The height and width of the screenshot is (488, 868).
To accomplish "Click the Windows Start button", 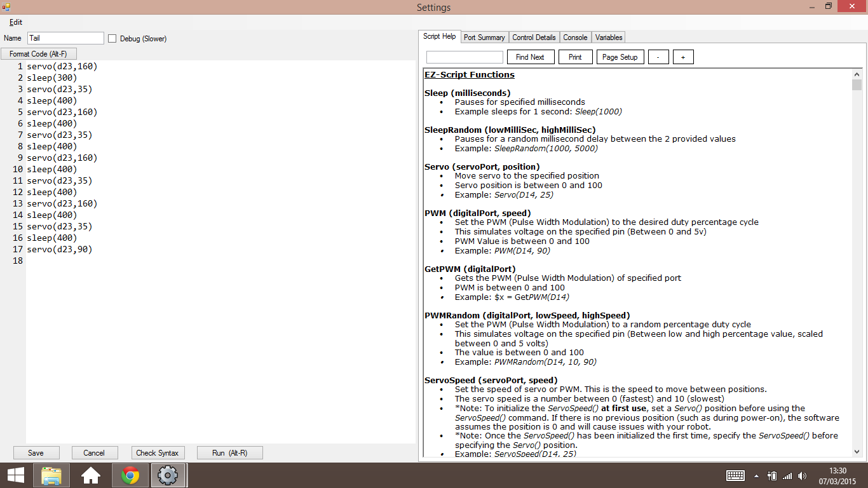I will [15, 475].
